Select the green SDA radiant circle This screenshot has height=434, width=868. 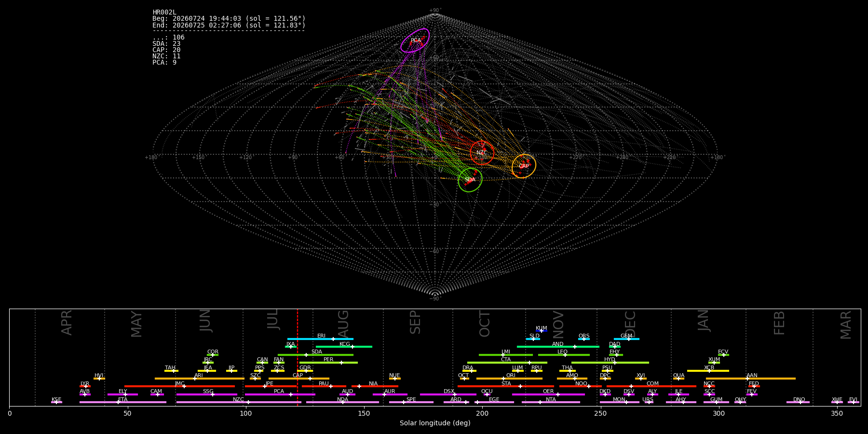470,180
